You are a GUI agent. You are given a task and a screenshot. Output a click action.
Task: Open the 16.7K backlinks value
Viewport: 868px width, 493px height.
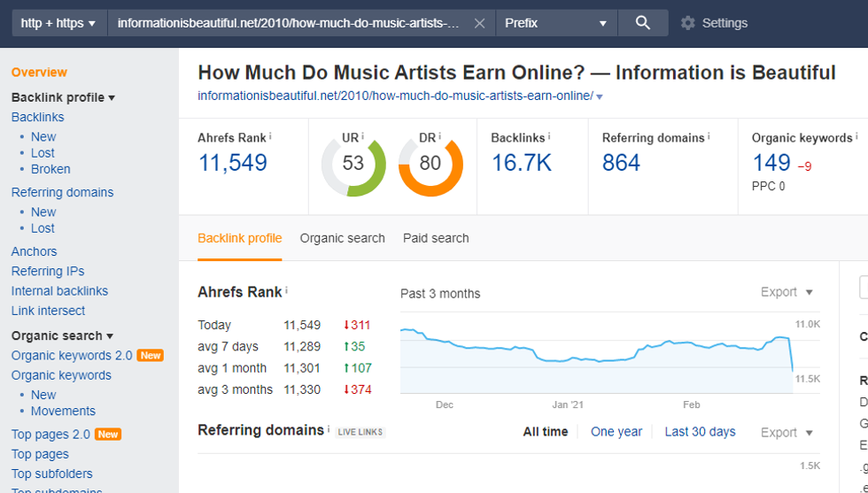pos(522,163)
